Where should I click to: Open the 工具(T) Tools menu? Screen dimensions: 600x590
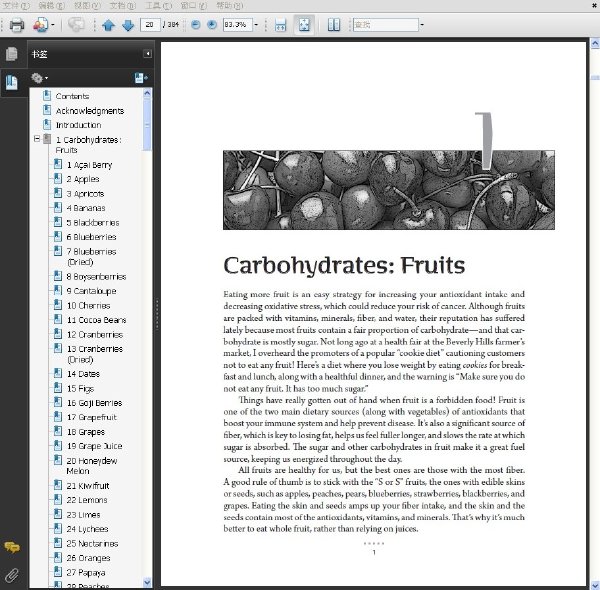(159, 5)
